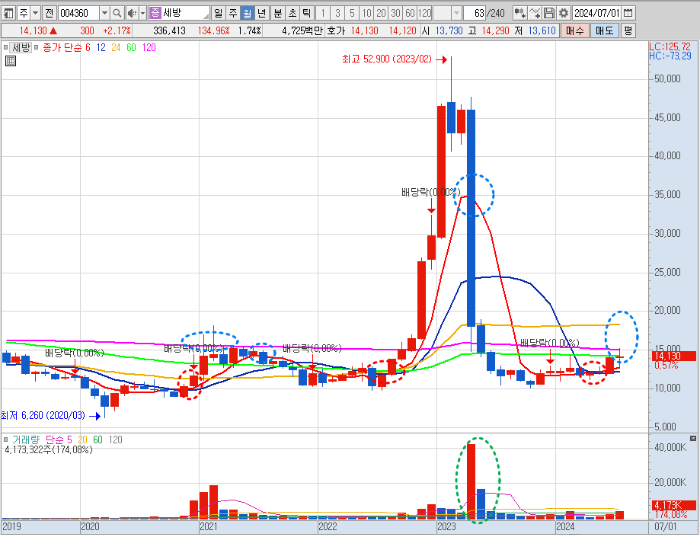700x535 pixels.
Task: Click the 최고 52,900 (2023/02) high marker
Action: coord(387,59)
